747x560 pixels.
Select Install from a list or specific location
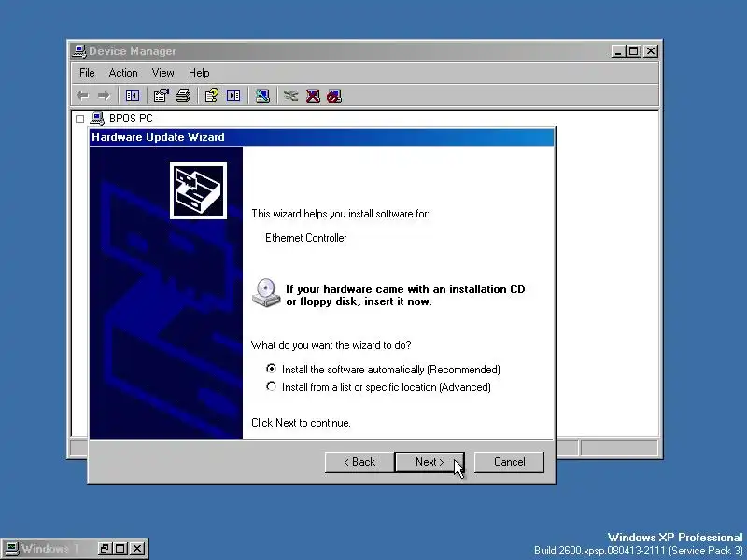pyautogui.click(x=378, y=387)
